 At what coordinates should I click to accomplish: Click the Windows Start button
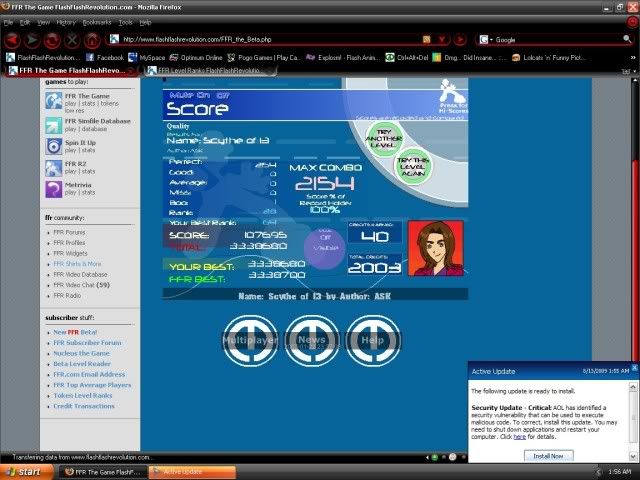click(x=24, y=471)
